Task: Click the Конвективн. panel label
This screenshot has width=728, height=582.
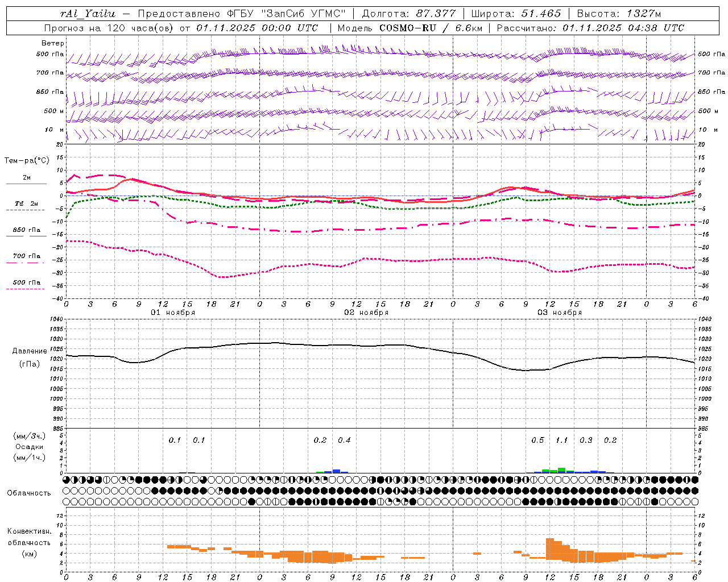Action: coord(29,531)
